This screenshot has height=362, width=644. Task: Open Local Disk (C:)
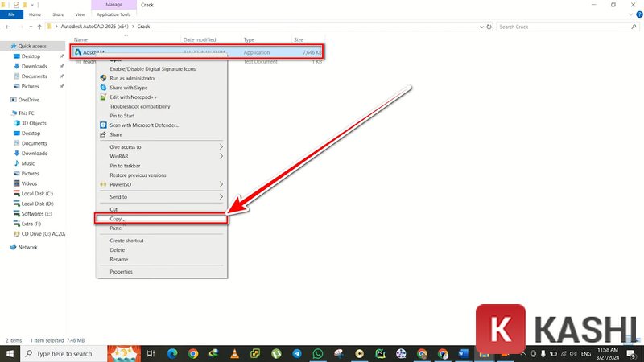pos(37,193)
